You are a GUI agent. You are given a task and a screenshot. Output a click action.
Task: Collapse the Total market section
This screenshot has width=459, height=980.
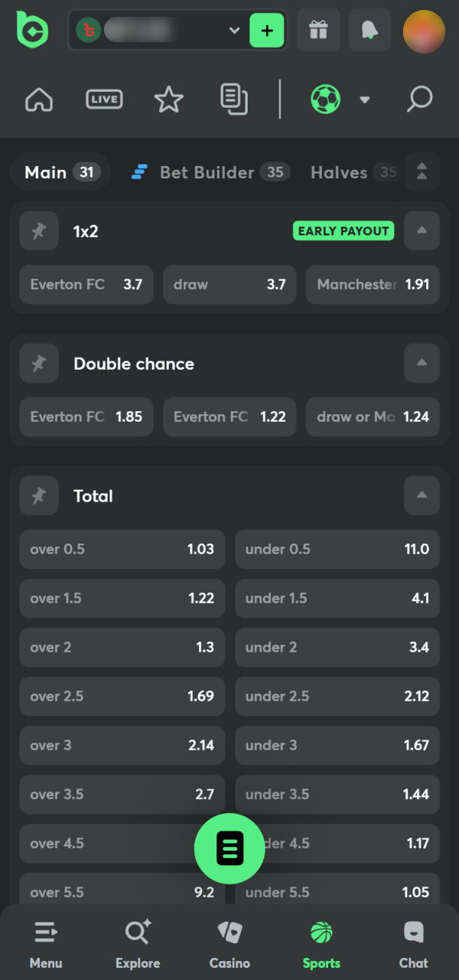point(422,495)
